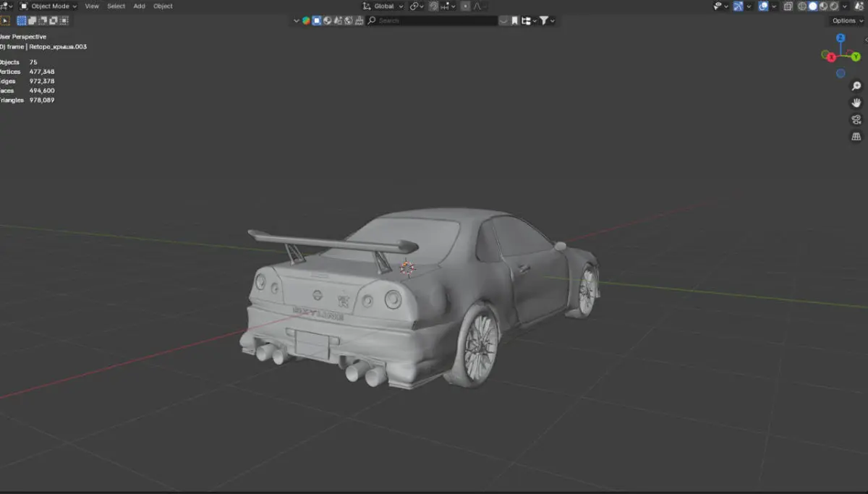Select the Set new selection mode icon
The height and width of the screenshot is (494, 868).
22,20
